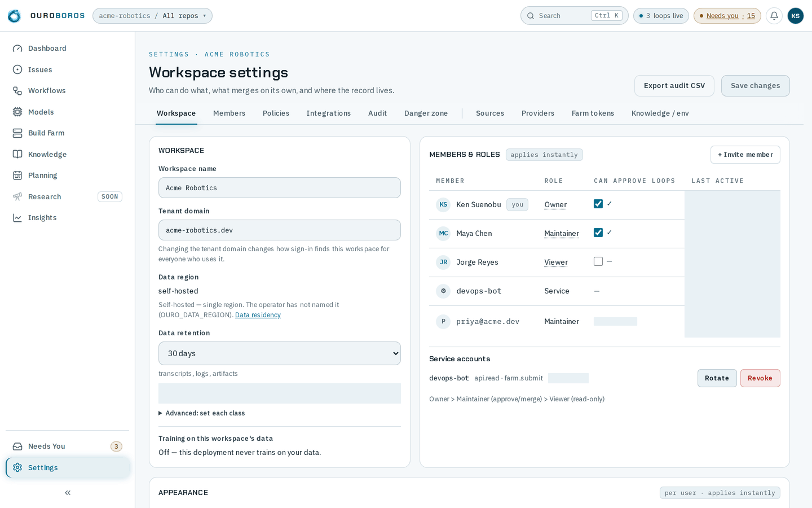The height and width of the screenshot is (508, 812).
Task: Change Maya Chen's Maintainer role
Action: [562, 234]
